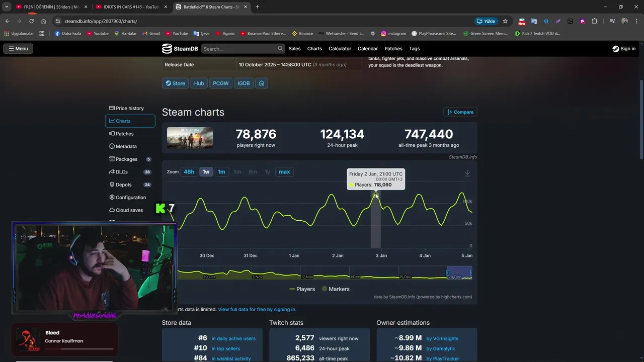Open Packages in the sidebar
Viewport: 644px width, 362px height.
(130, 159)
